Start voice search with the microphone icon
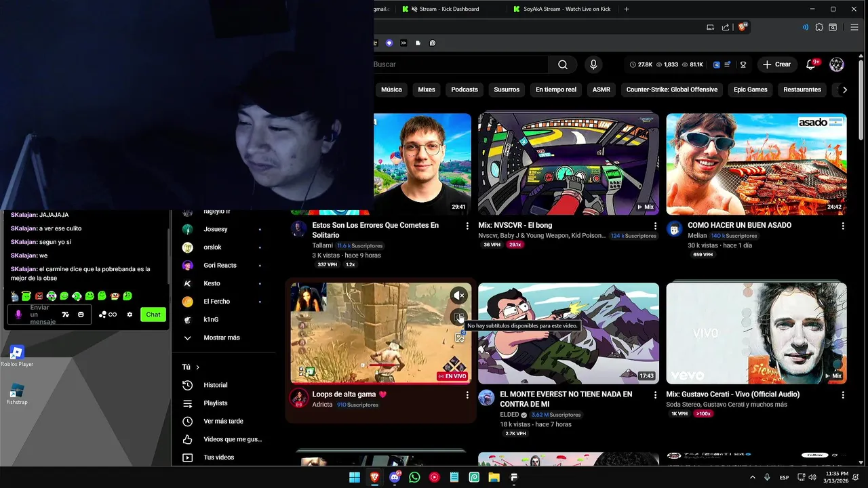The height and width of the screenshot is (488, 868). click(593, 64)
